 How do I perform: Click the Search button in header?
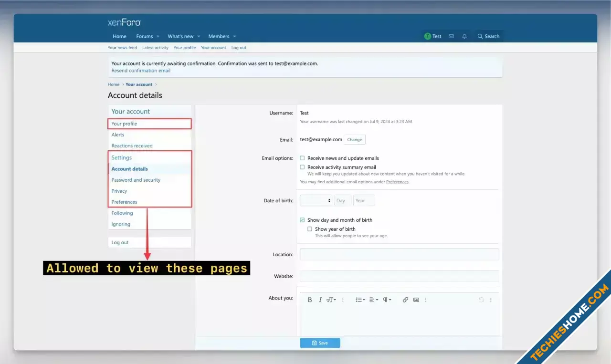488,36
